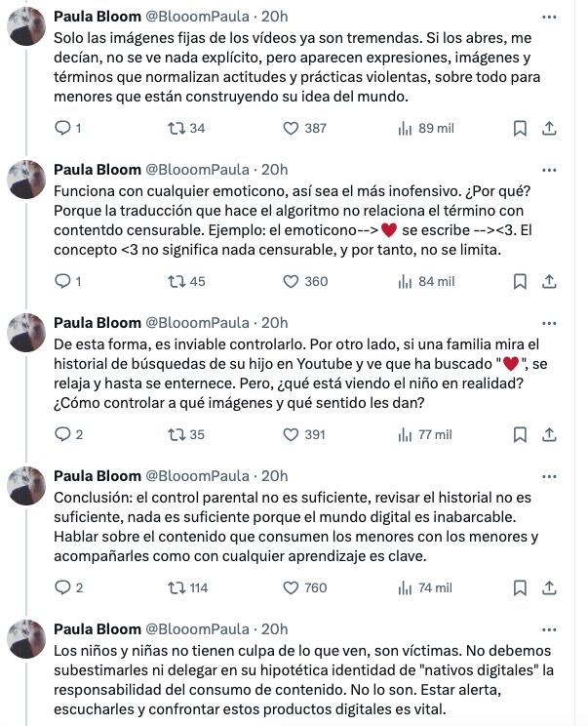This screenshot has height=726, width=588.
Task: Click Paula Bloom's avatar on the "Conclusión" tweet
Action: [x=26, y=485]
